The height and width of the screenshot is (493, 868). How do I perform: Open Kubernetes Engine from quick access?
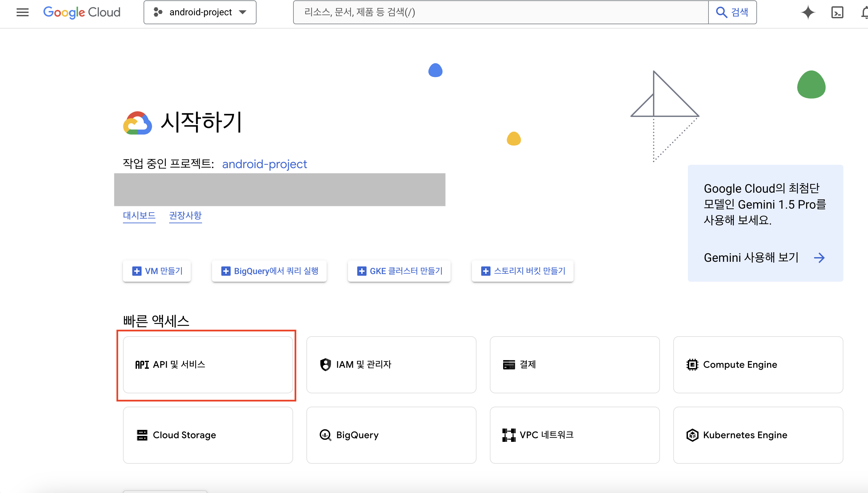[x=759, y=435]
